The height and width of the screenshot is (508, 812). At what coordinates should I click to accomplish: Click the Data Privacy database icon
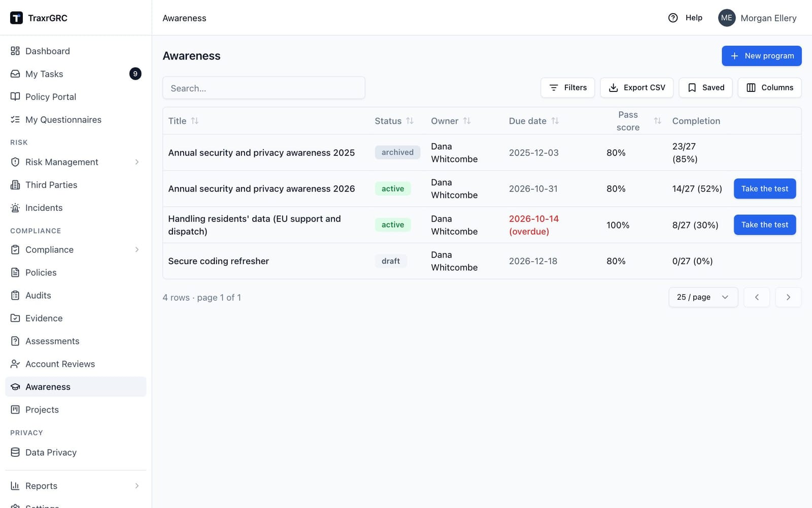(x=15, y=452)
